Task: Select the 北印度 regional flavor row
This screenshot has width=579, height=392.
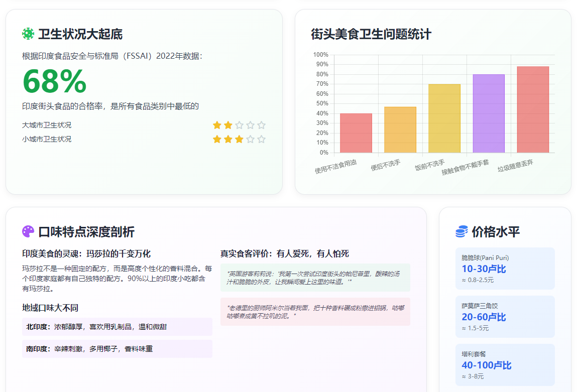Action: coord(117,327)
